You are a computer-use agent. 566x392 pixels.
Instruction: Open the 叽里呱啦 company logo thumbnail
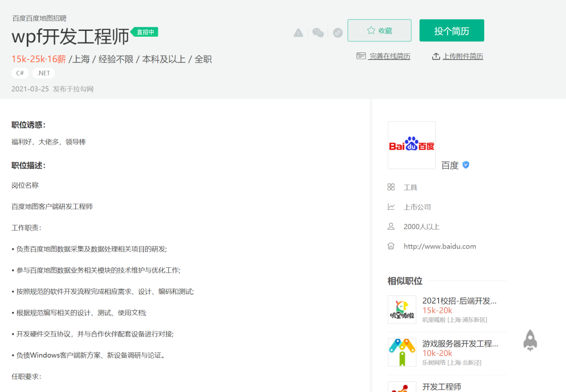tap(402, 309)
